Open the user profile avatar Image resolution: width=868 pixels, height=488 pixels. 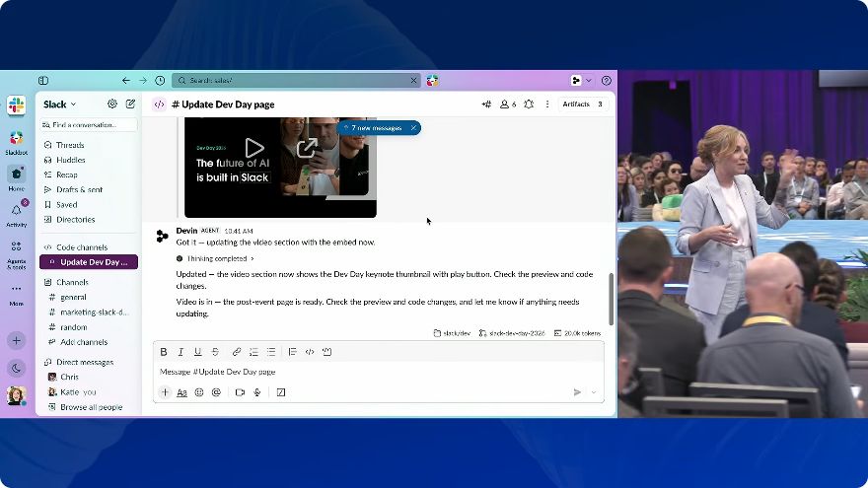(x=16, y=395)
